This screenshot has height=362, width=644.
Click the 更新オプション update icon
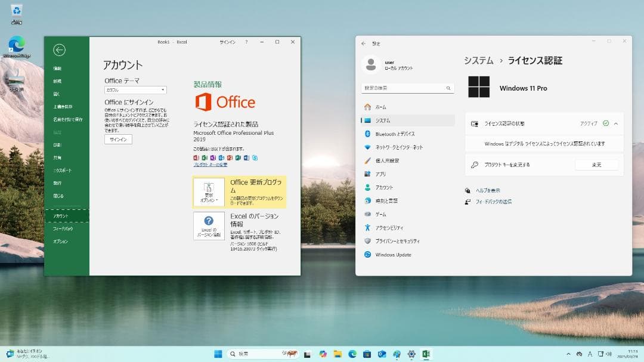[x=209, y=186]
